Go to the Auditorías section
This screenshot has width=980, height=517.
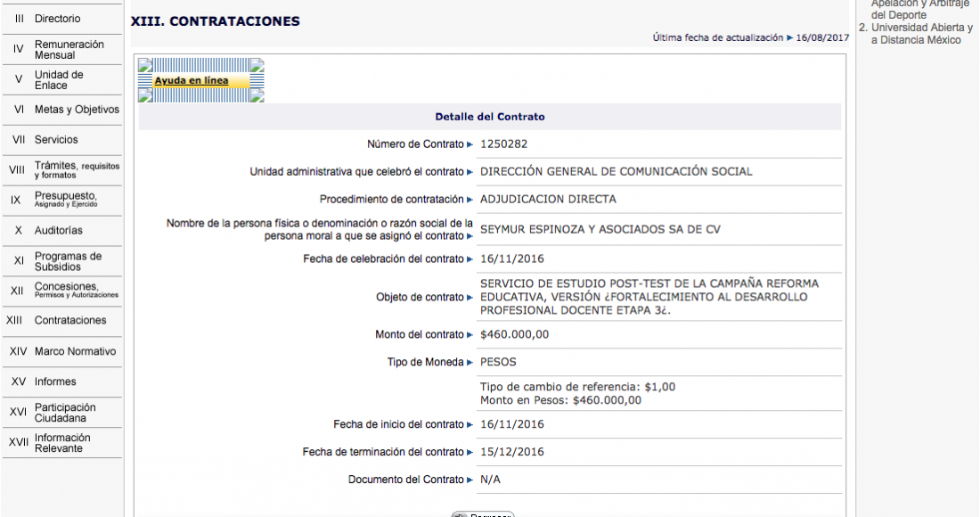click(x=58, y=231)
